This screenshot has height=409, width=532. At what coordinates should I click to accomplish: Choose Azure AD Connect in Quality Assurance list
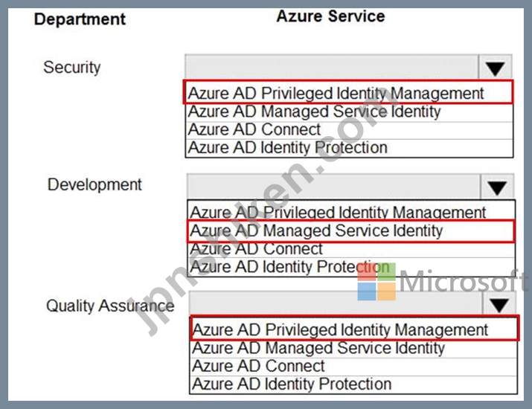tap(353, 367)
